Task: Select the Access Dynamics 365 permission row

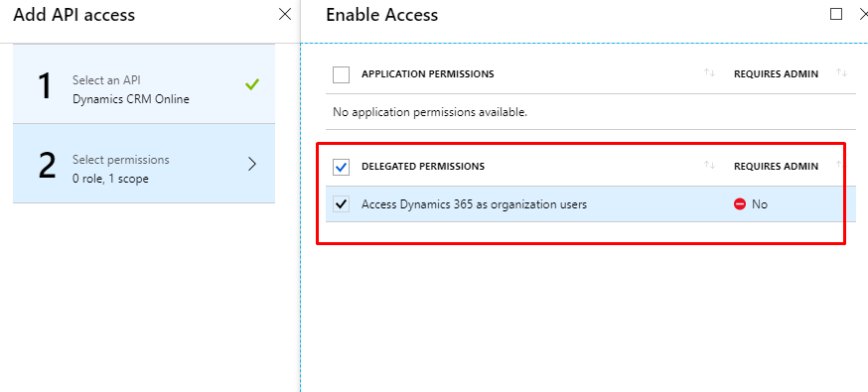Action: (x=591, y=204)
